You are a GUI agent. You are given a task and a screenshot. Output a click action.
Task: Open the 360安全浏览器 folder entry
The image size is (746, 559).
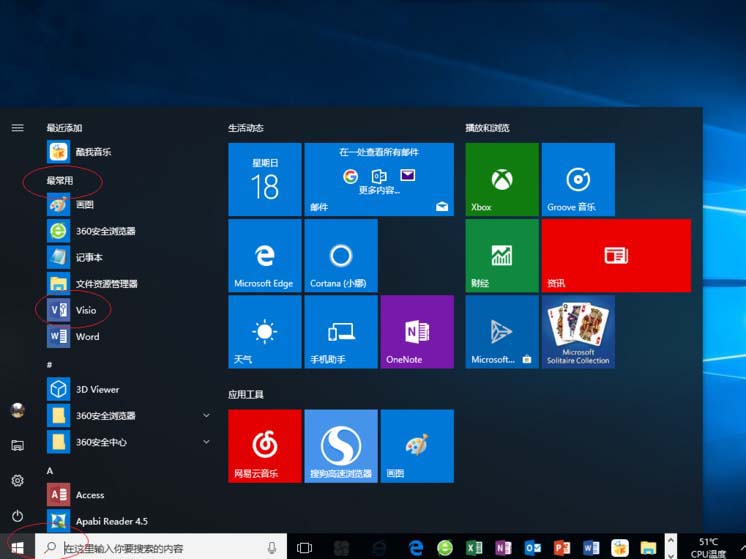tap(128, 416)
